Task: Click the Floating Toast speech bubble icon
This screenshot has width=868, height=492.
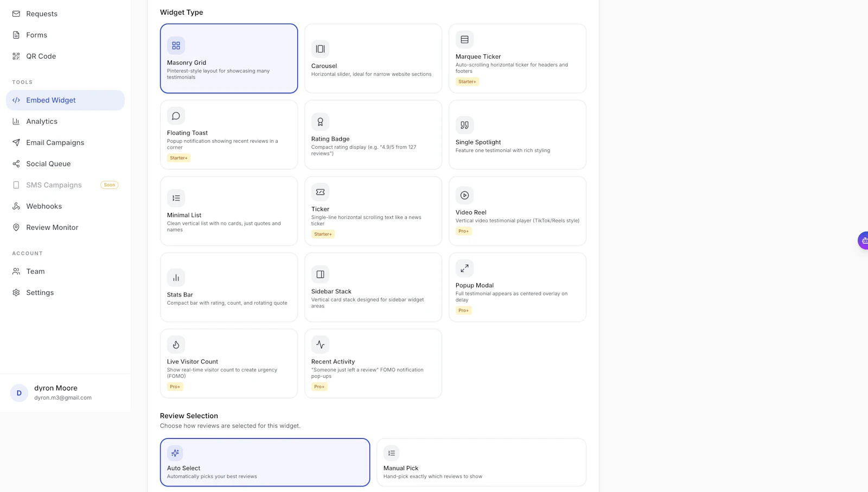Action: [176, 116]
